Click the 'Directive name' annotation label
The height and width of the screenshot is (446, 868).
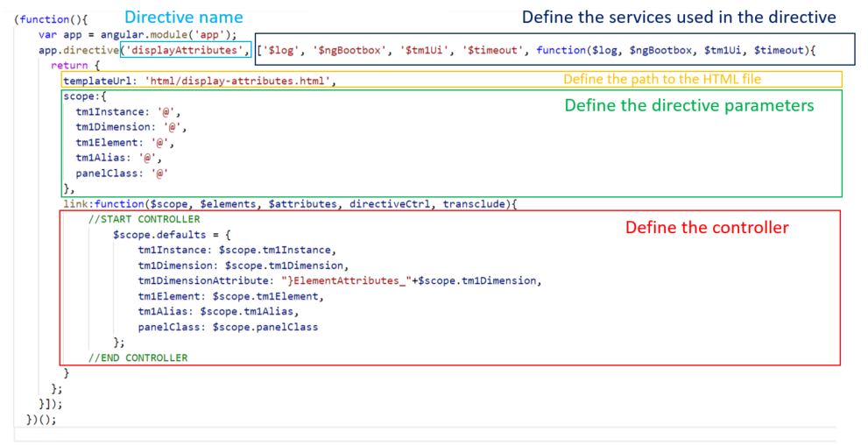pyautogui.click(x=183, y=18)
